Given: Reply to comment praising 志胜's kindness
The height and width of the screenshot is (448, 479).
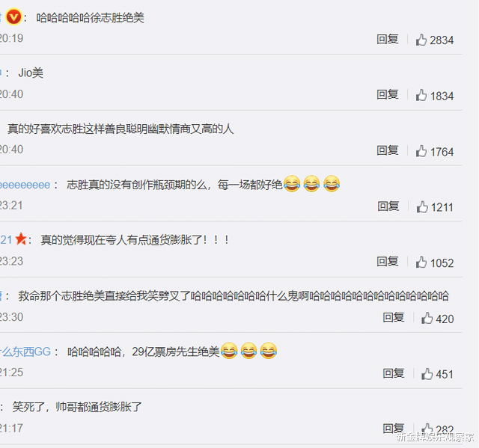Looking at the screenshot, I should pyautogui.click(x=388, y=150).
